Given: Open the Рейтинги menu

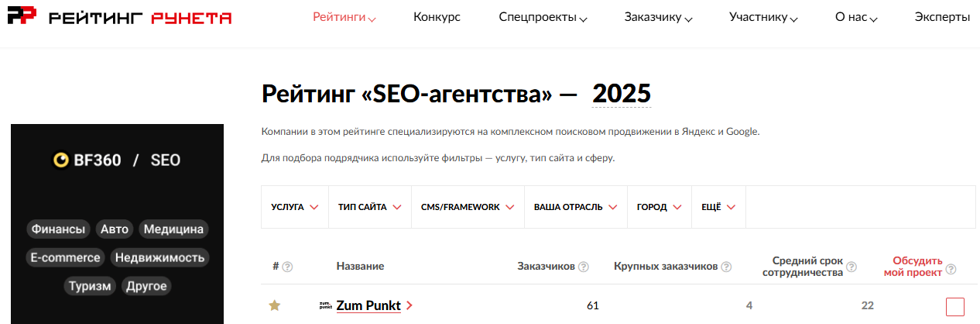Looking at the screenshot, I should coord(344,17).
